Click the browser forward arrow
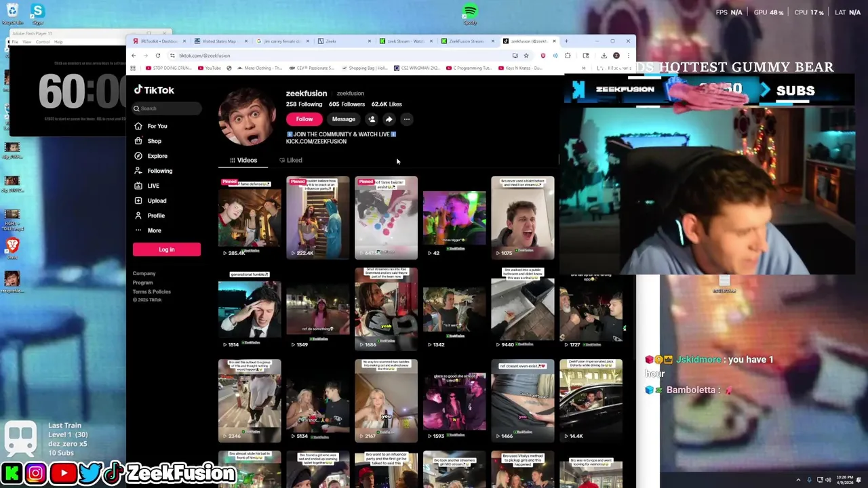 pos(146,56)
